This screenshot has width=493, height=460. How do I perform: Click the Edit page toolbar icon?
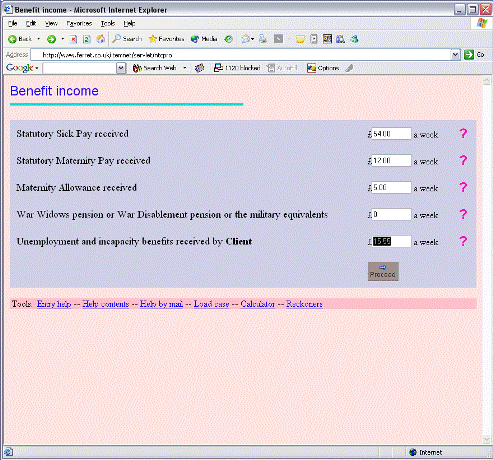coord(278,39)
